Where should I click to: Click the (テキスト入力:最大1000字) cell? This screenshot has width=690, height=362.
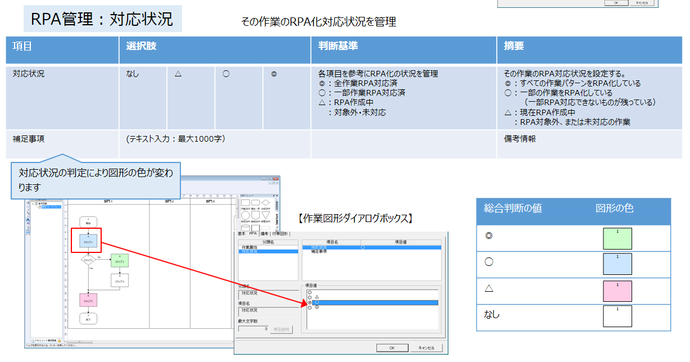(215, 144)
